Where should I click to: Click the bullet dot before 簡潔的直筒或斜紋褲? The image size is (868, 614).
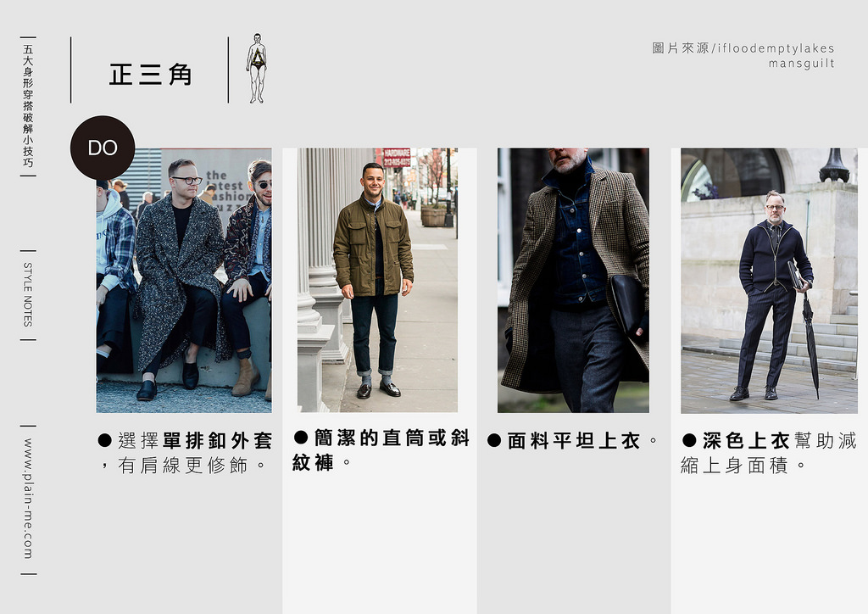coord(300,438)
